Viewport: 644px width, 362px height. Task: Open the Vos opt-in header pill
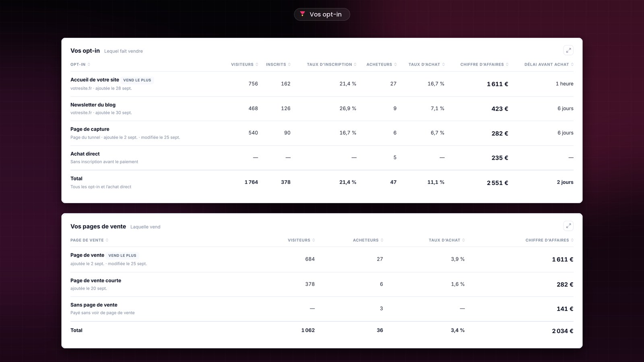point(322,14)
